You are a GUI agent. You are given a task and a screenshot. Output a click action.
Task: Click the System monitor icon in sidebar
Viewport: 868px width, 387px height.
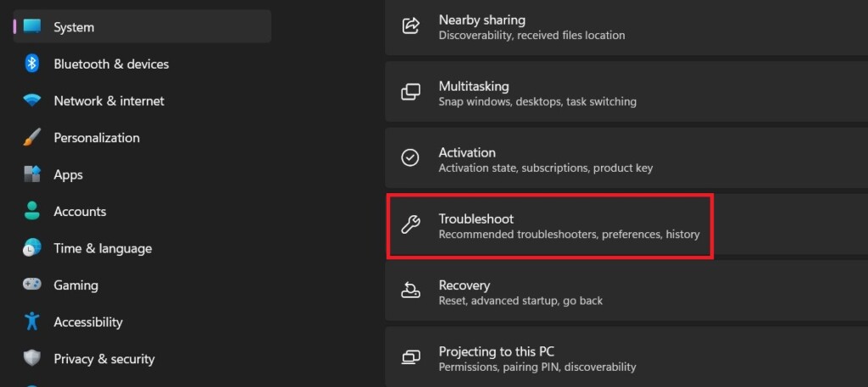[32, 27]
